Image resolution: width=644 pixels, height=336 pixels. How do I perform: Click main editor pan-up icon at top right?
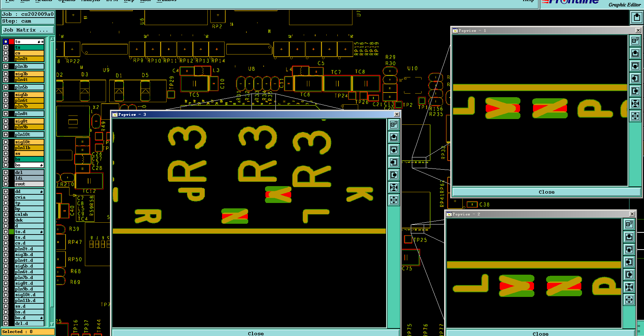click(x=636, y=17)
